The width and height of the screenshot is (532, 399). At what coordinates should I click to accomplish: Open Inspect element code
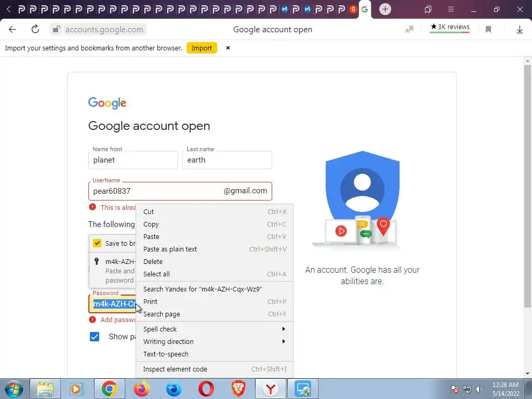215,369
